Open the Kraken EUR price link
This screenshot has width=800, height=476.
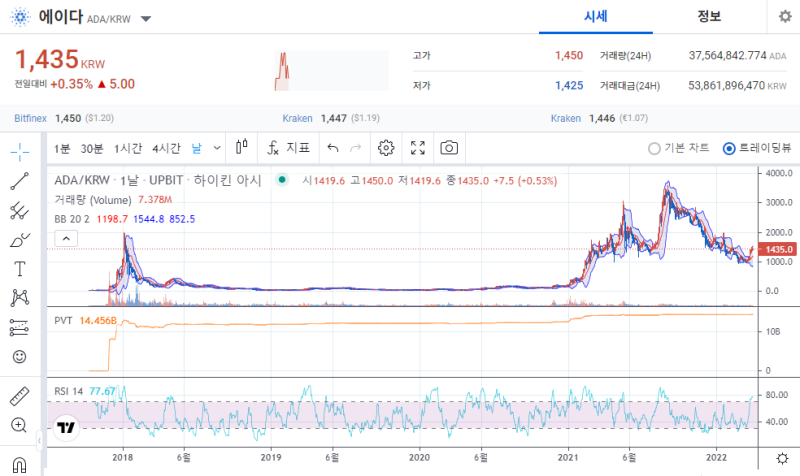point(566,118)
